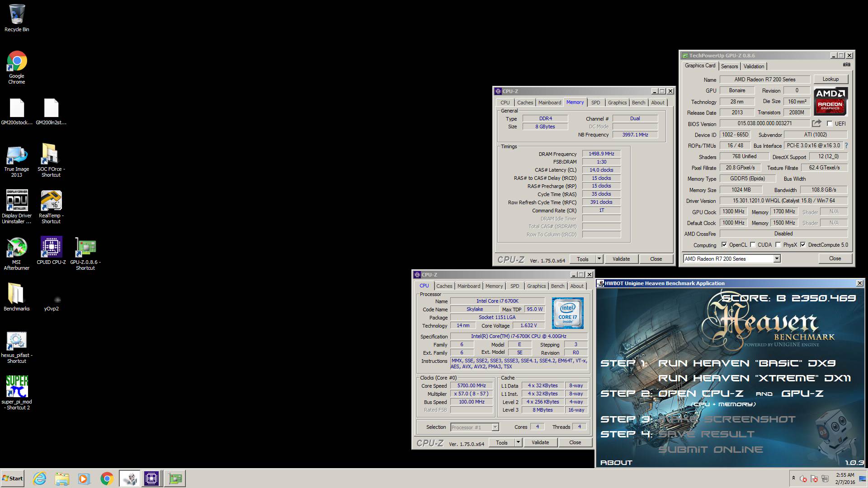Open RealTemp shortcut icon
This screenshot has width=868, height=488.
point(51,207)
